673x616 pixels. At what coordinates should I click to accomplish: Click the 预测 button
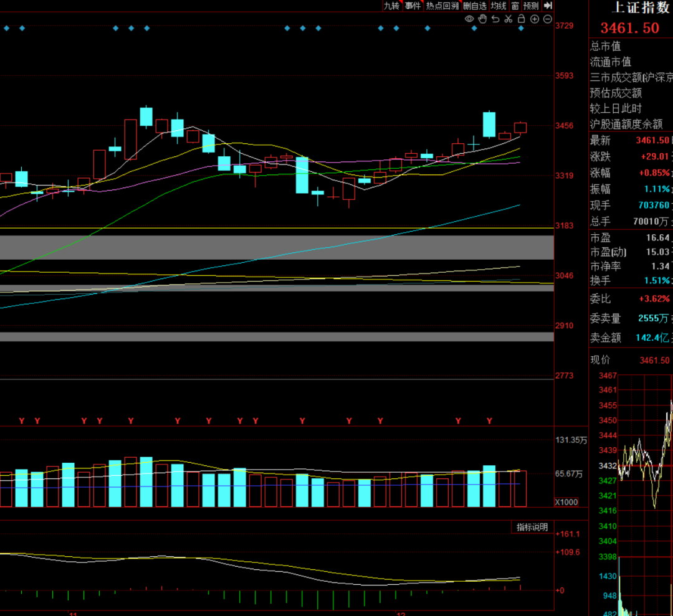tap(531, 6)
